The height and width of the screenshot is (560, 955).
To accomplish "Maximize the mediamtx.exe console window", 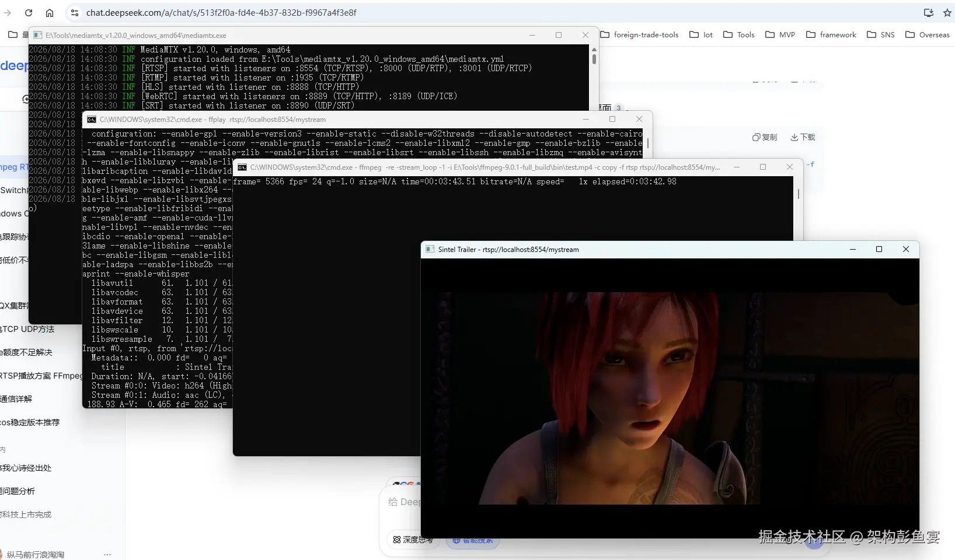I will (559, 35).
